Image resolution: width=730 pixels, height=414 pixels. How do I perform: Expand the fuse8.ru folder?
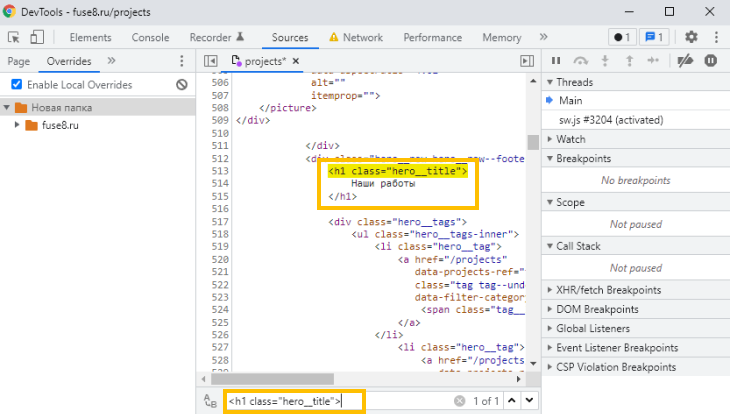[x=17, y=125]
